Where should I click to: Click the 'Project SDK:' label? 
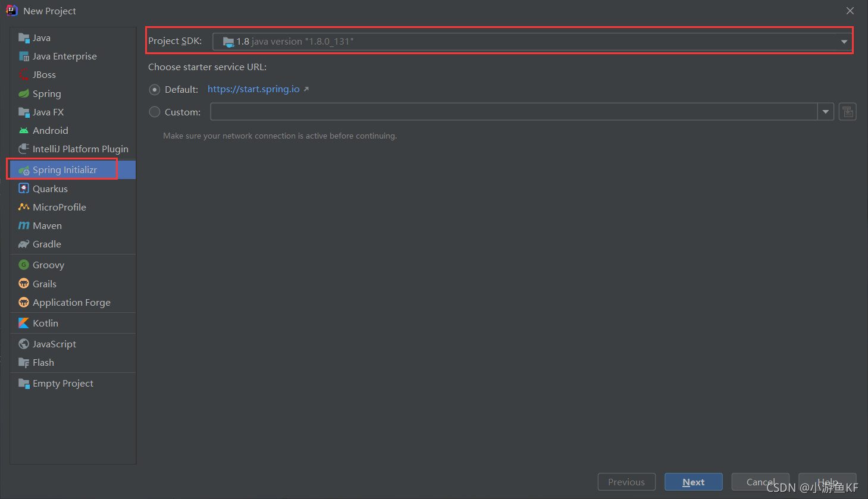pos(175,41)
